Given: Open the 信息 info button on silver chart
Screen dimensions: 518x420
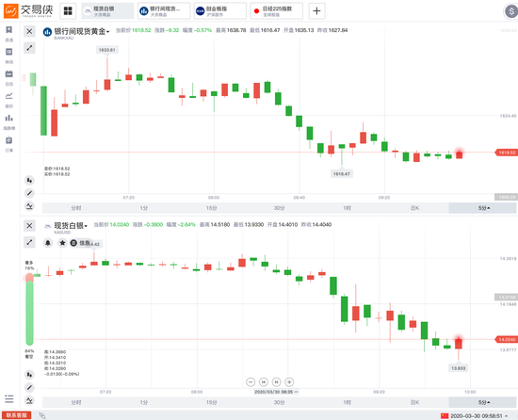Looking at the screenshot, I should click(81, 243).
